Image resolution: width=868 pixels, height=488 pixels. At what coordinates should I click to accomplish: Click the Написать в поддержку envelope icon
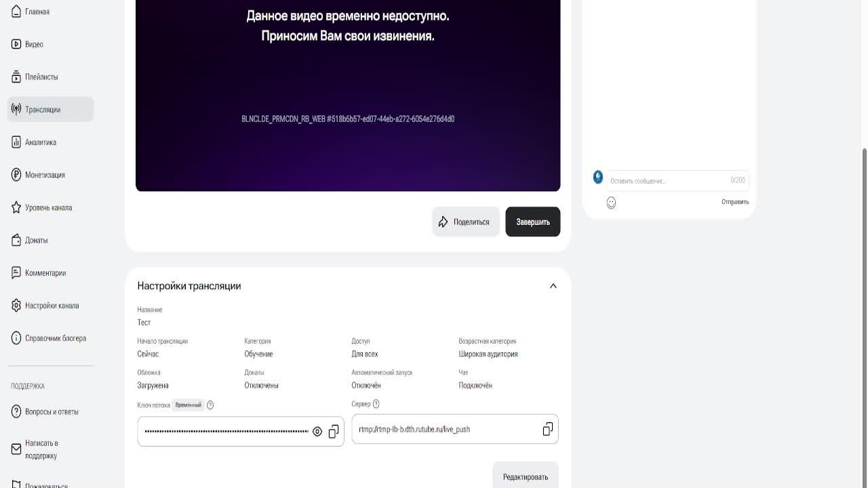click(x=16, y=449)
